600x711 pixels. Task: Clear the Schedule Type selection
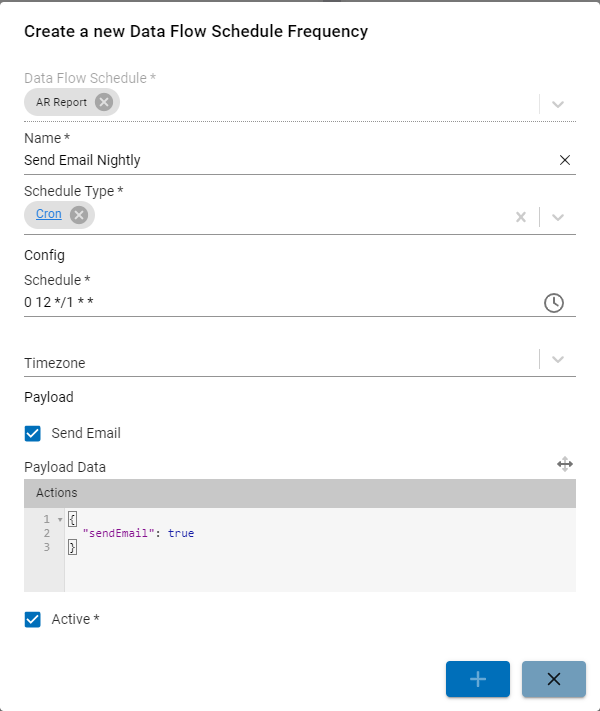(521, 217)
